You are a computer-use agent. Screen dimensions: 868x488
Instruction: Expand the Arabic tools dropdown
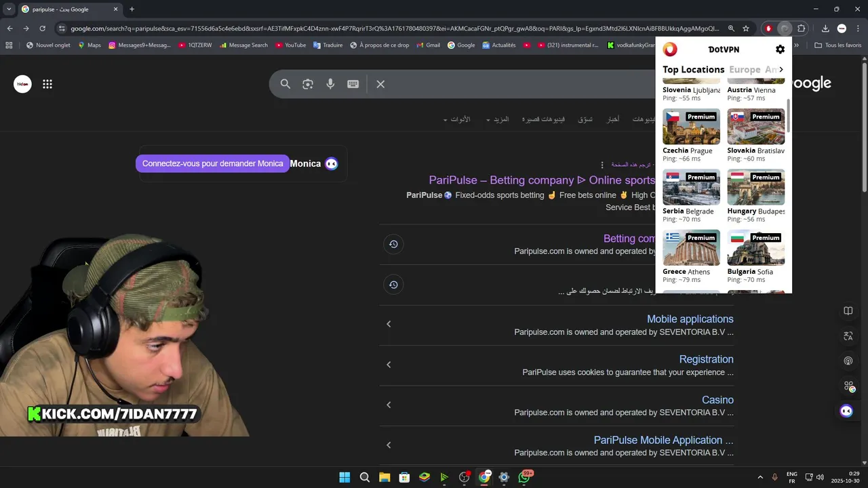point(456,119)
